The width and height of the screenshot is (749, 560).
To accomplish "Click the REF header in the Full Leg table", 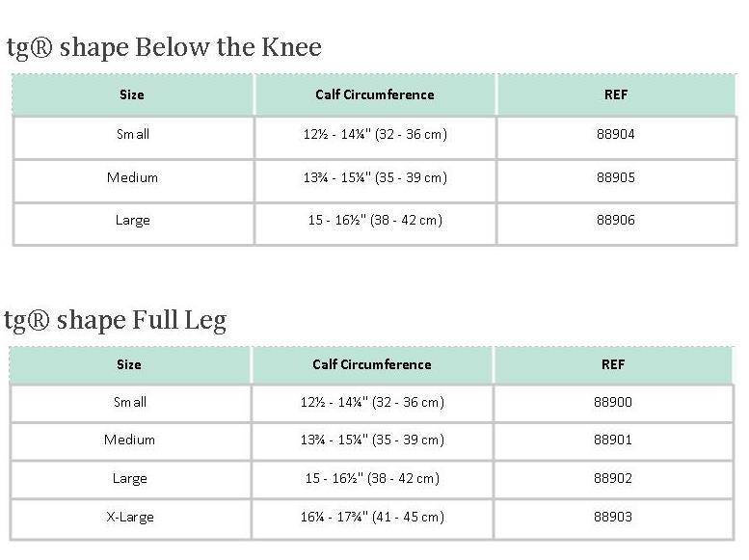I will [x=613, y=365].
